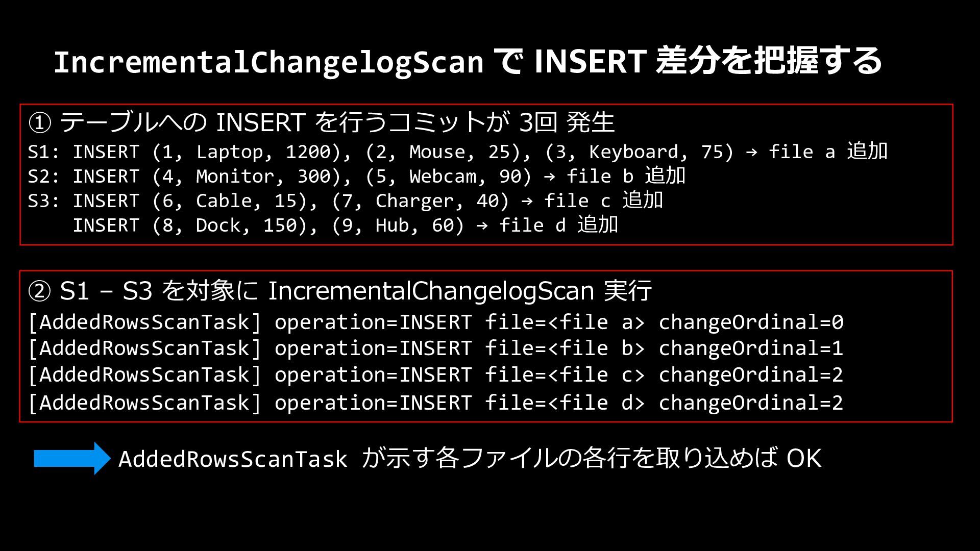Screen dimensions: 980x551
Task: Click the text 'file a 追加'
Action: (x=828, y=152)
